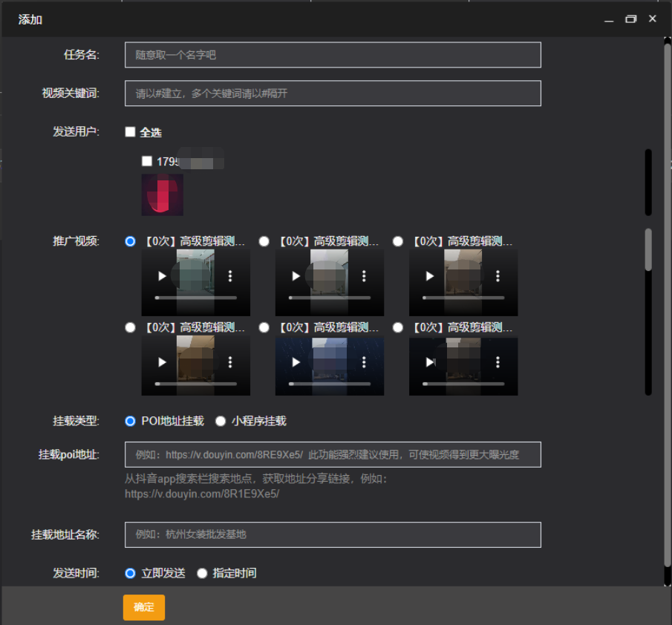Open more options on first top-row video
Image resolution: width=672 pixels, height=625 pixels.
pos(230,276)
